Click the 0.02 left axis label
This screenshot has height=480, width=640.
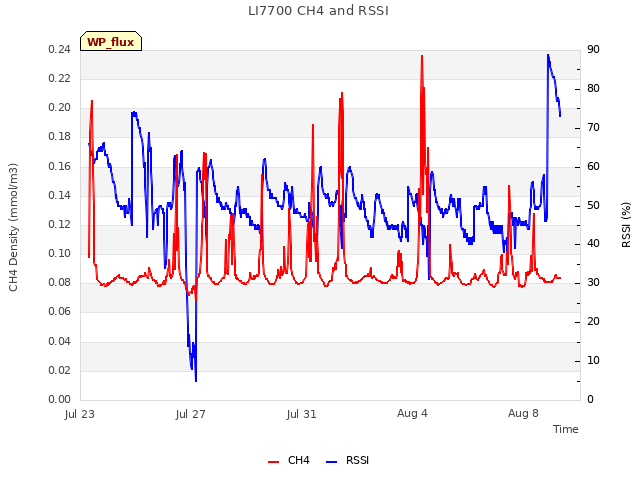tap(60, 370)
